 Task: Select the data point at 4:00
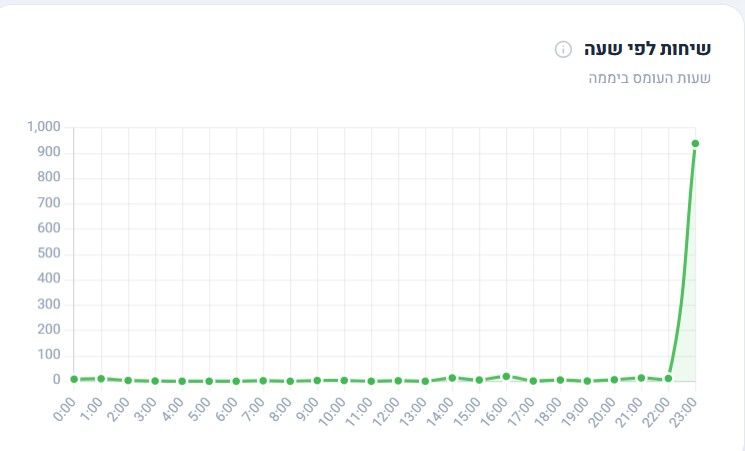[x=182, y=381]
